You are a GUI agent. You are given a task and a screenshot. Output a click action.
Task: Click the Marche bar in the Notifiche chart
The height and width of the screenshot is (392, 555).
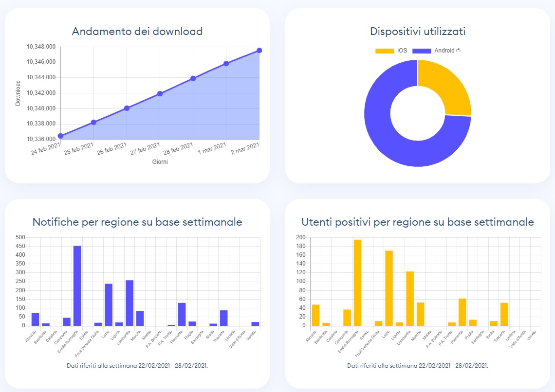point(140,318)
